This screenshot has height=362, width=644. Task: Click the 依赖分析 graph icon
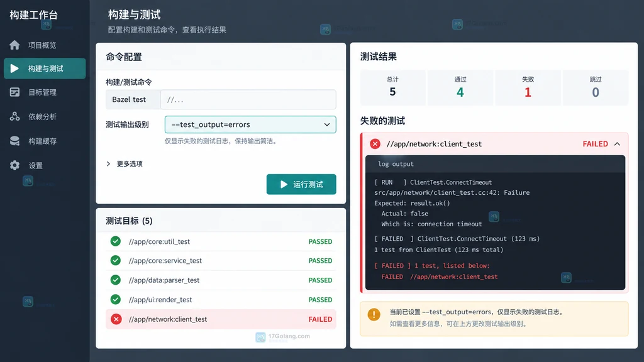14,116
